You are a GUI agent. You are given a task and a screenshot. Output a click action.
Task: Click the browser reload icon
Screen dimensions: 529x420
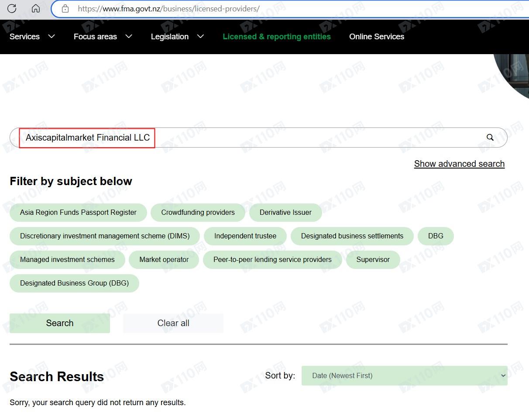click(12, 8)
